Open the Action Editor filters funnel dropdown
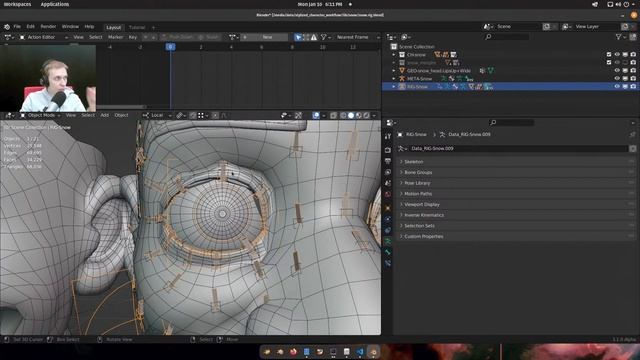 pyautogui.click(x=325, y=37)
